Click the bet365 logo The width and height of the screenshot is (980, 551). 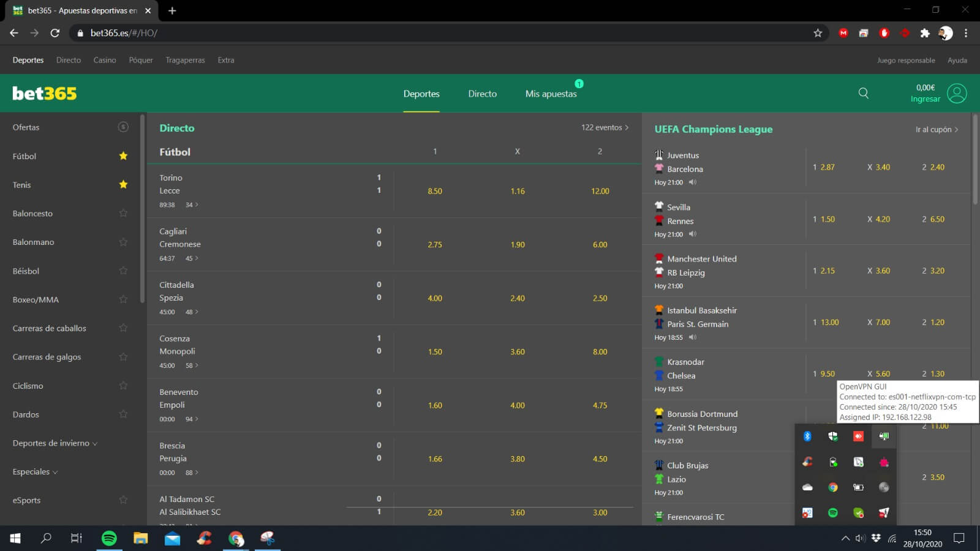pyautogui.click(x=45, y=93)
